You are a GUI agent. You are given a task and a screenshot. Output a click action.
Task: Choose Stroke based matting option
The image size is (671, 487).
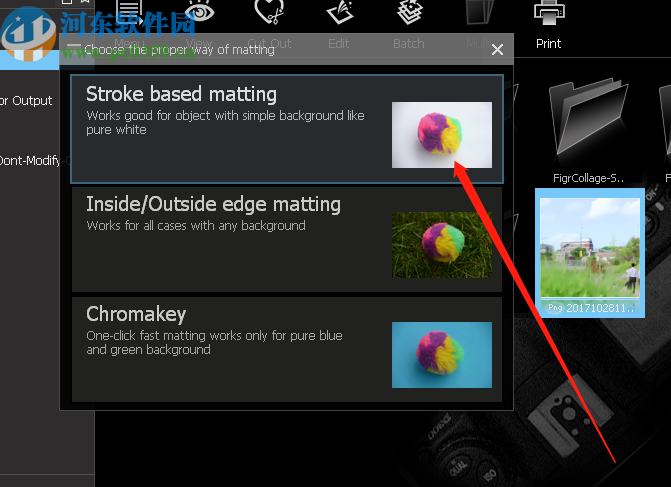(x=287, y=129)
